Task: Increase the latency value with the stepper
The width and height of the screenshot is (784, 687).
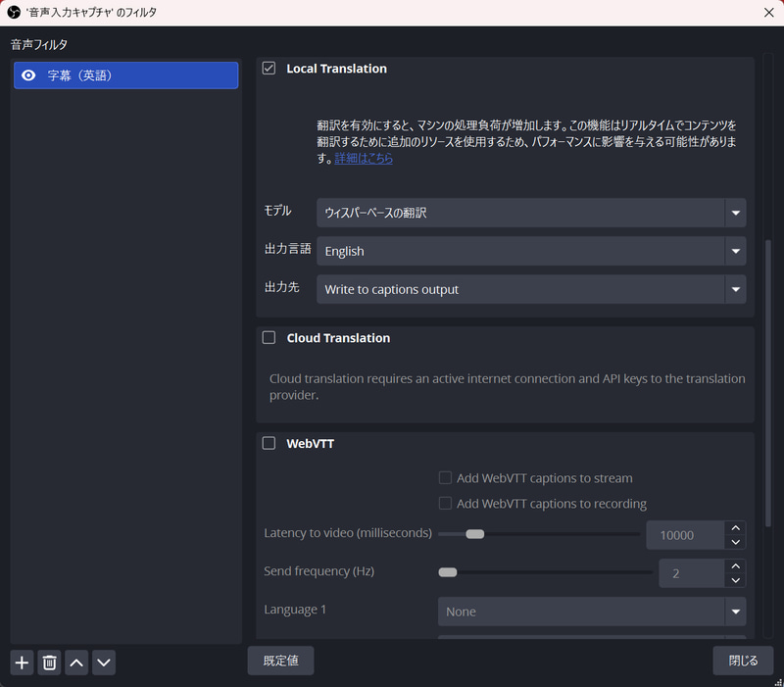Action: tap(735, 527)
